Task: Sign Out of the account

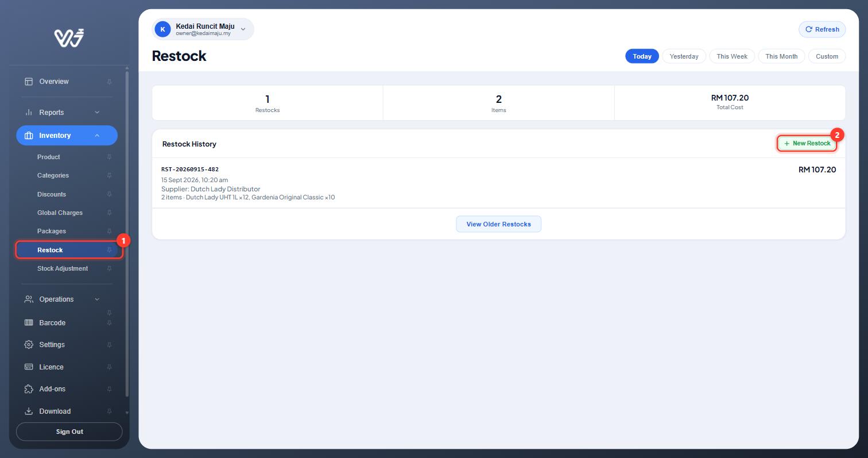Action: coord(69,432)
